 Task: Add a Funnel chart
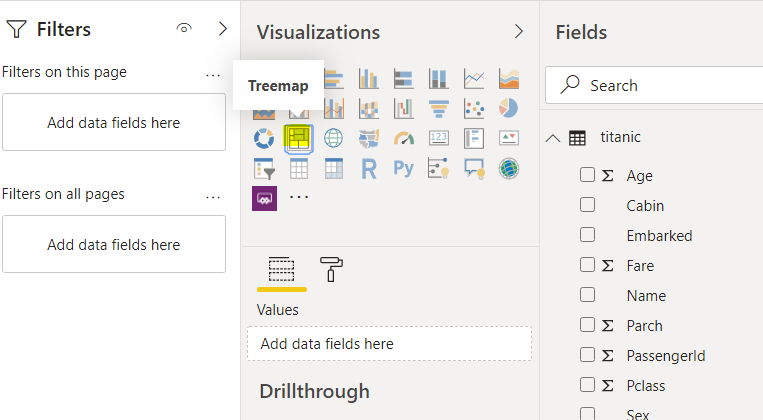click(439, 108)
